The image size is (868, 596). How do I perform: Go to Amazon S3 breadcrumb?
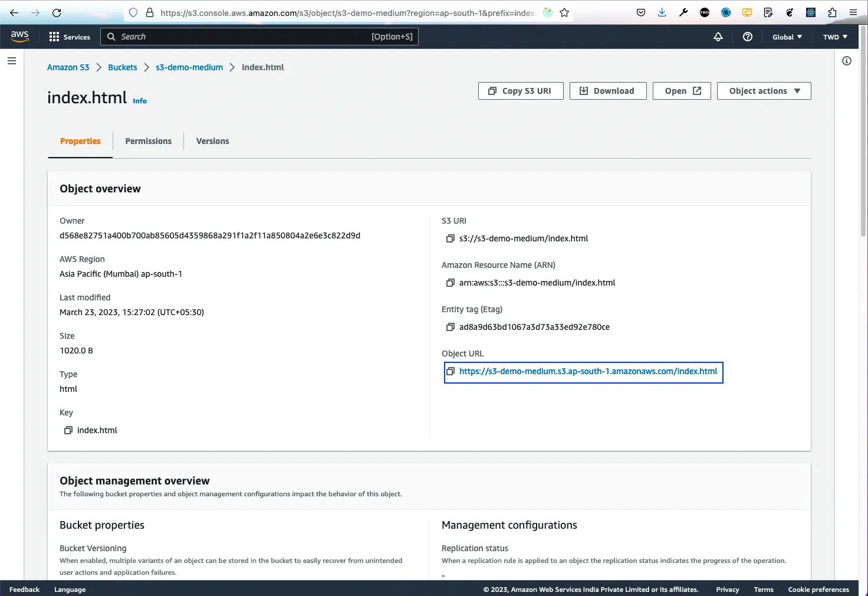[x=68, y=67]
